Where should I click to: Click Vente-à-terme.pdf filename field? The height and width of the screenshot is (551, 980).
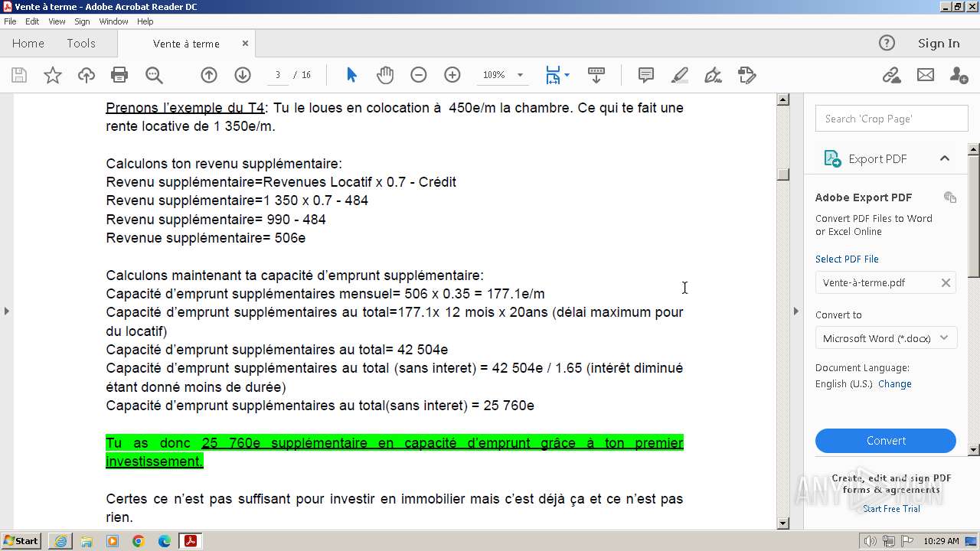tap(886, 282)
